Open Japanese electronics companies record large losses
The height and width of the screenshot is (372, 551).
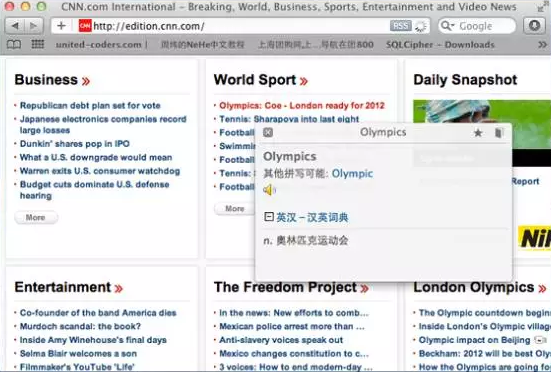coord(103,124)
